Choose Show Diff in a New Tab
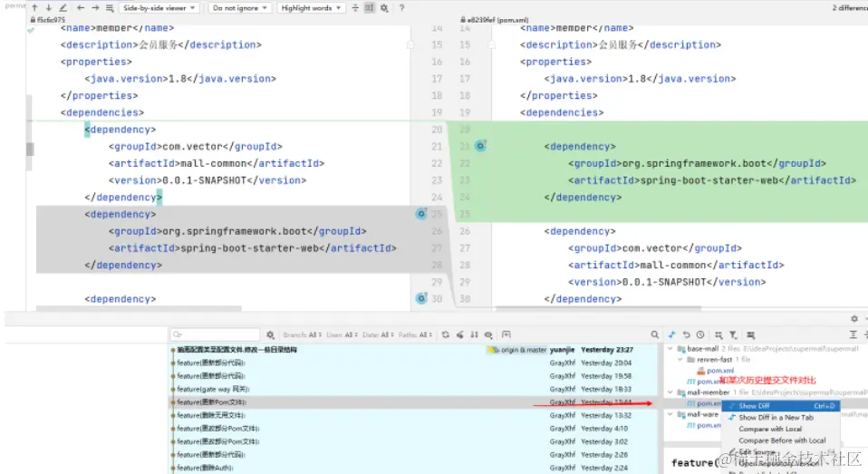The height and width of the screenshot is (474, 868). tap(781, 418)
